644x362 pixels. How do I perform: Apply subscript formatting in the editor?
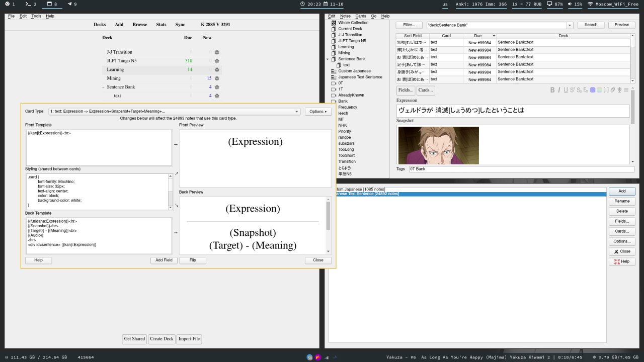579,90
